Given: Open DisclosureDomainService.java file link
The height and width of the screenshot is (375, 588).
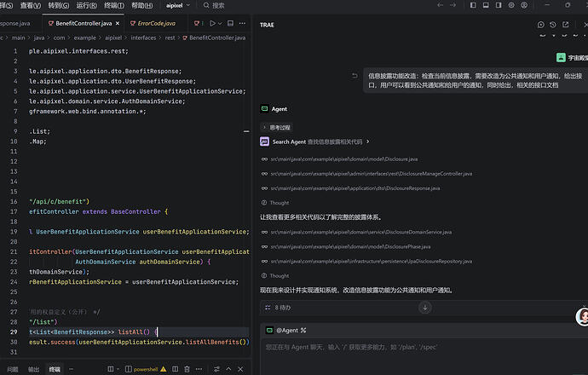Looking at the screenshot, I should 361,232.
